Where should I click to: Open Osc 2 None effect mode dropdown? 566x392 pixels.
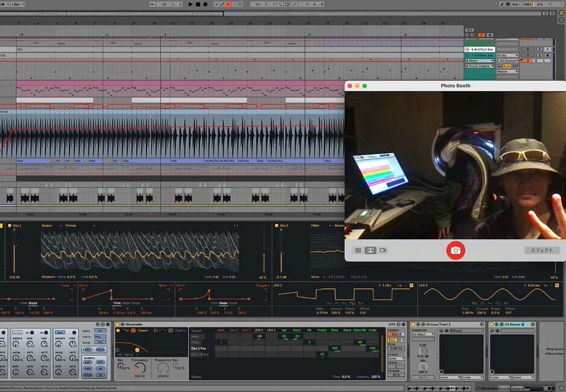[318, 277]
